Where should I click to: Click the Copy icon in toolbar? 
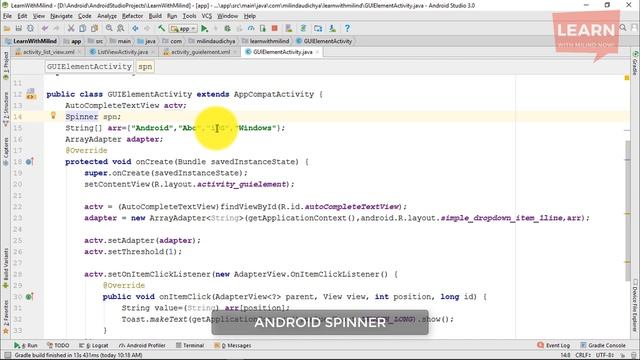point(83,29)
